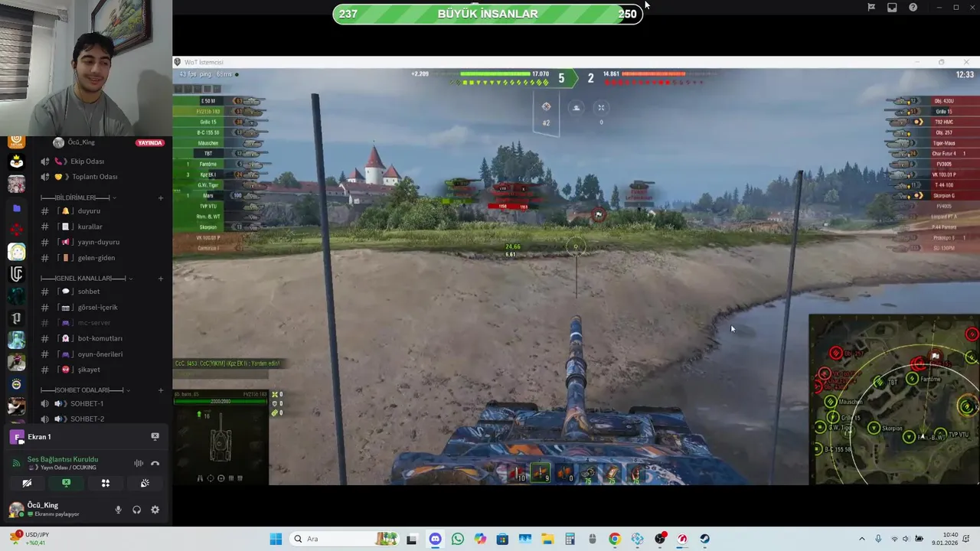Add a channel to BİLDİRİMLER category
The height and width of the screenshot is (551, 980).
click(161, 198)
